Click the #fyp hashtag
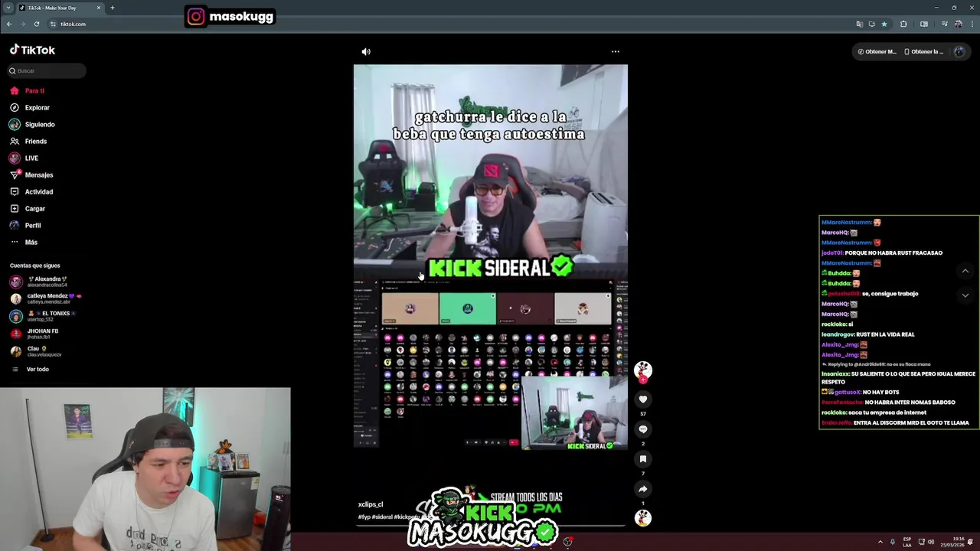 point(364,517)
